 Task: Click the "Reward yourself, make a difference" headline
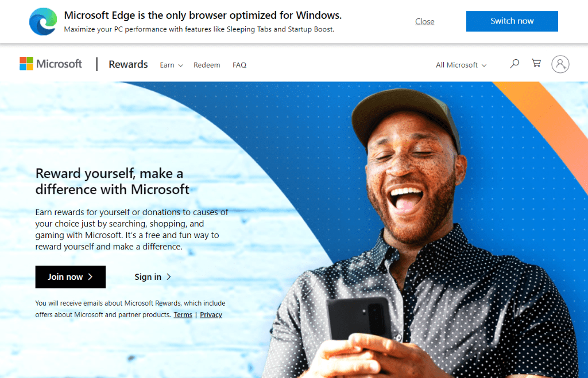[113, 181]
